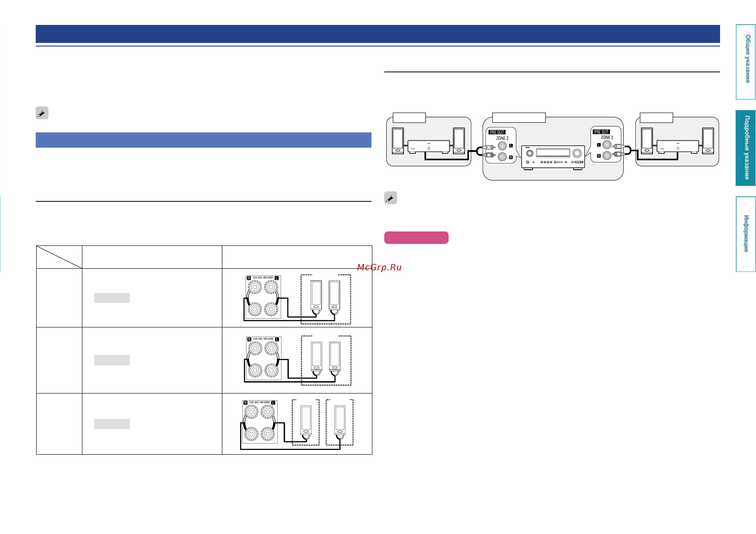Click the gray box in the third table row
This screenshot has height=534, width=756.
(112, 424)
